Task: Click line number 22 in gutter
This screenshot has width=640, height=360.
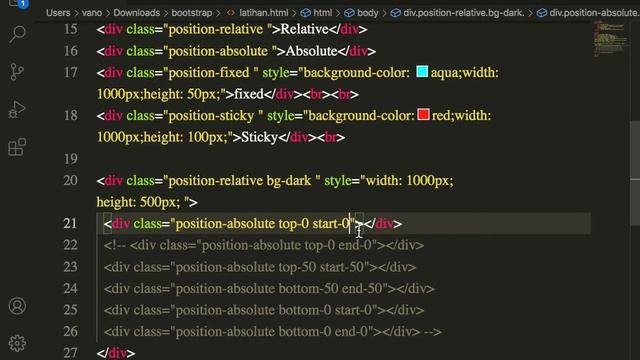Action: click(x=71, y=245)
